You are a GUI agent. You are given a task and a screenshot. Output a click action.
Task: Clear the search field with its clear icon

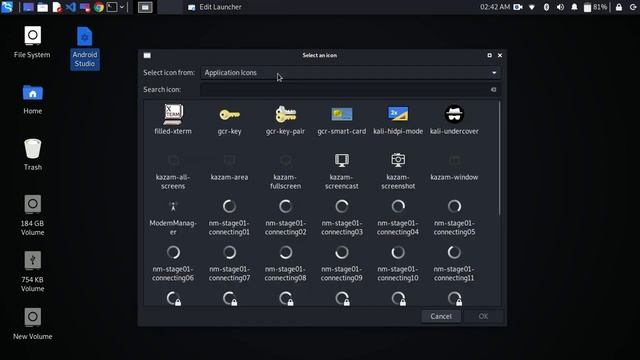493,89
